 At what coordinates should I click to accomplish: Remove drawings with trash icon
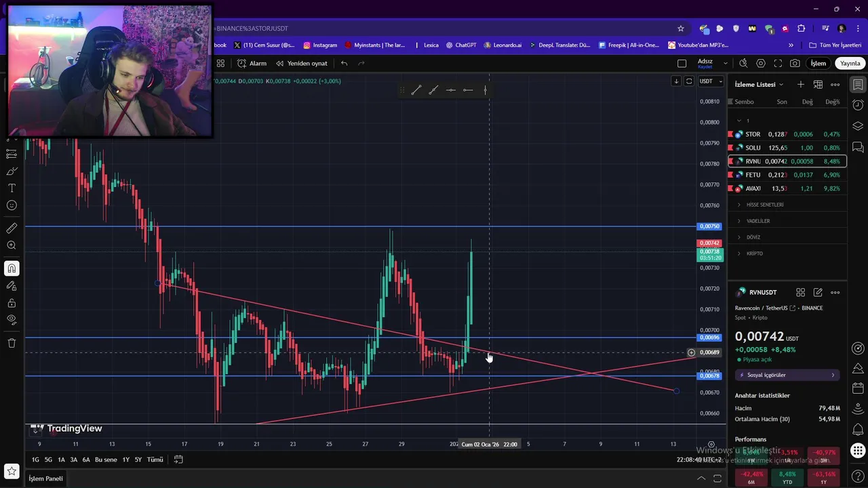(x=12, y=343)
